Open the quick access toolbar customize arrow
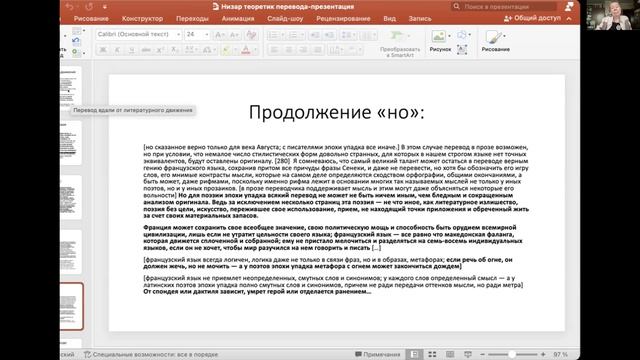Viewport: 640px width, 360px height. [104, 7]
